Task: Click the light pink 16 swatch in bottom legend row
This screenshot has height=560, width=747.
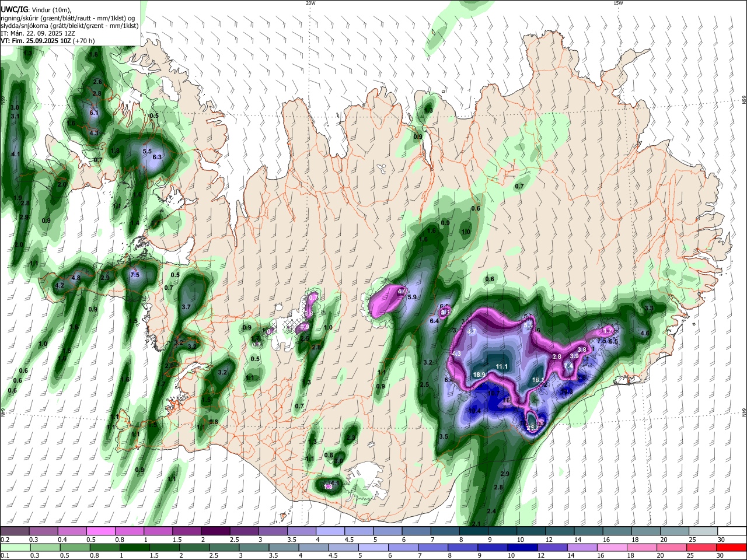Action: pos(612,547)
